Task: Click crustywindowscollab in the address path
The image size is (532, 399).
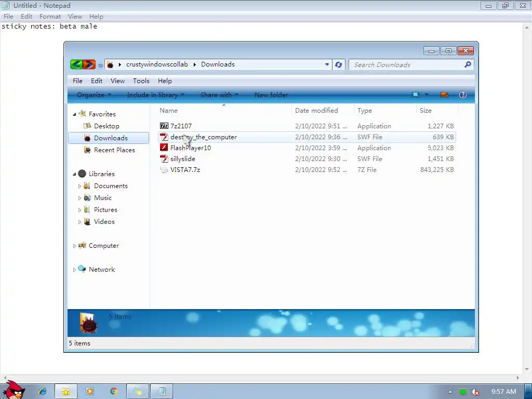Action: coord(157,64)
